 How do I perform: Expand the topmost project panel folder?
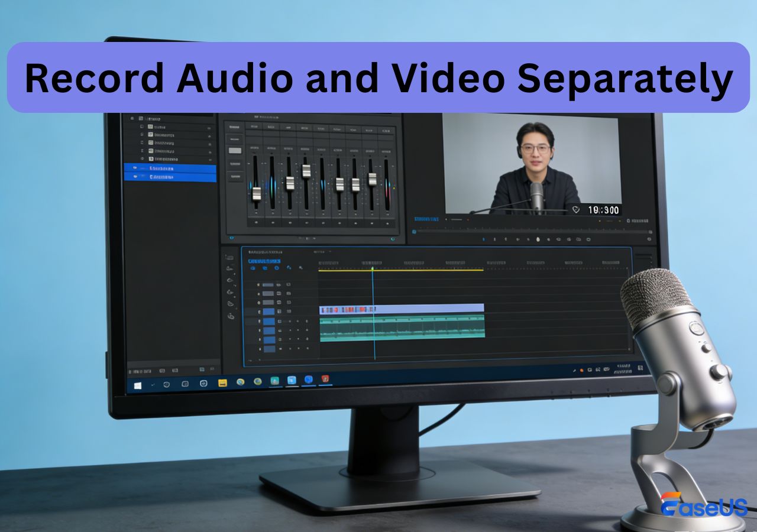click(132, 118)
